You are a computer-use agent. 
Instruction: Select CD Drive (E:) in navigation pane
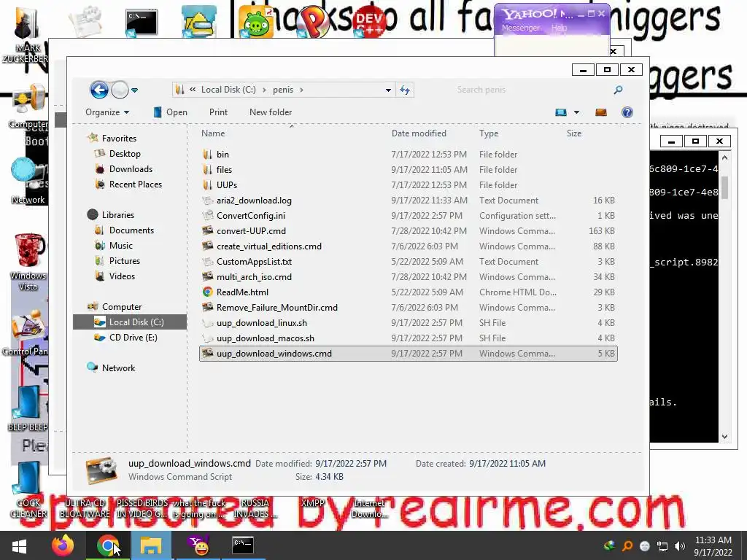[x=133, y=337]
